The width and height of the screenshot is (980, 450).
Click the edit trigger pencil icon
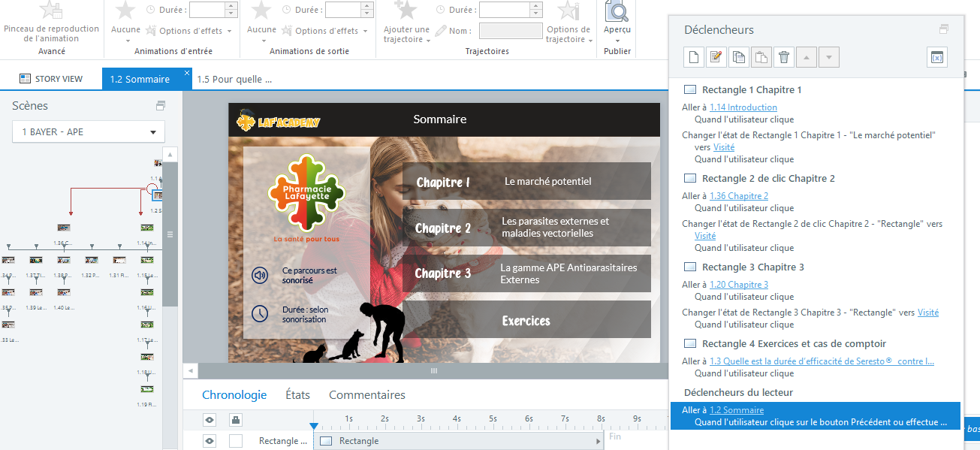point(716,57)
